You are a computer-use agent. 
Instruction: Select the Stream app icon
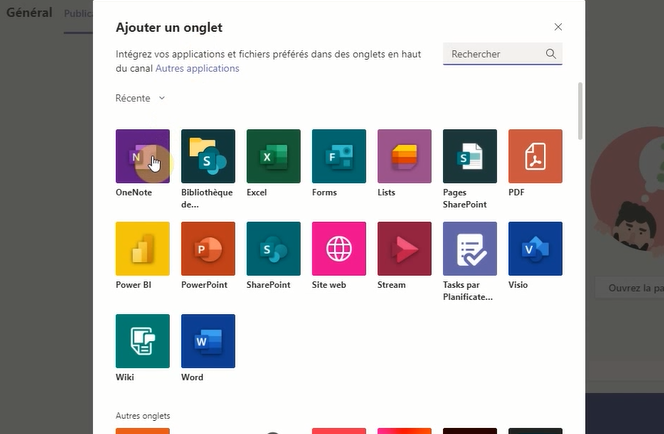pyautogui.click(x=404, y=249)
